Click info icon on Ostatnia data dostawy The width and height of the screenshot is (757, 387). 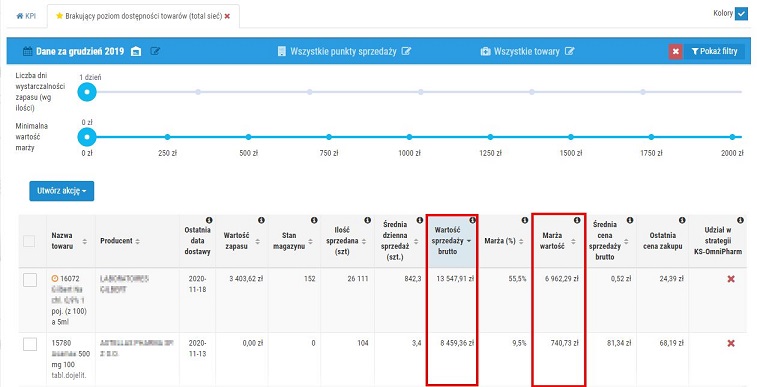click(209, 220)
